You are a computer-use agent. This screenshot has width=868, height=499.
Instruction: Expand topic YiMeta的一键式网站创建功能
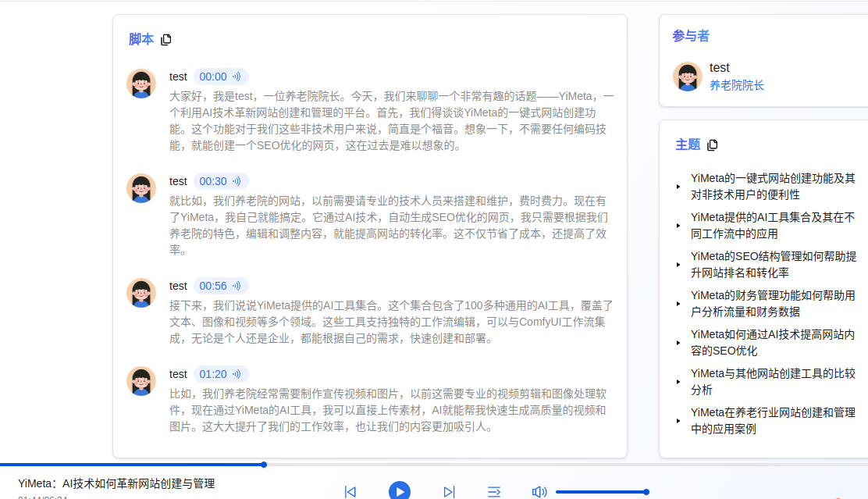click(x=678, y=187)
